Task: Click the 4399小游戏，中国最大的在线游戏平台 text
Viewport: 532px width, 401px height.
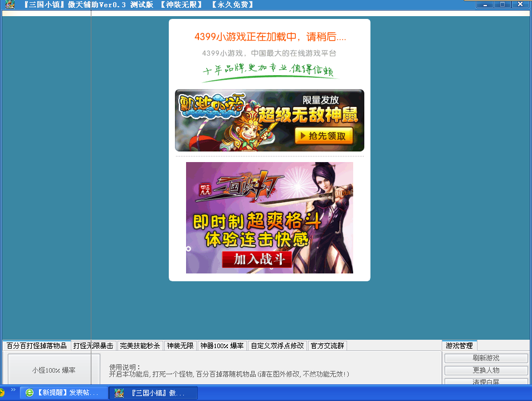Action: pyautogui.click(x=269, y=53)
